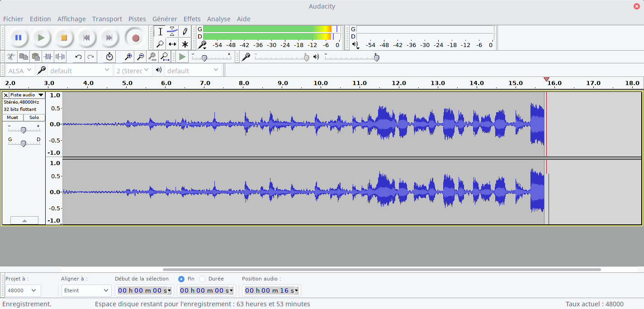Image resolution: width=644 pixels, height=309 pixels.
Task: Skip to start of the track
Action: (x=87, y=38)
